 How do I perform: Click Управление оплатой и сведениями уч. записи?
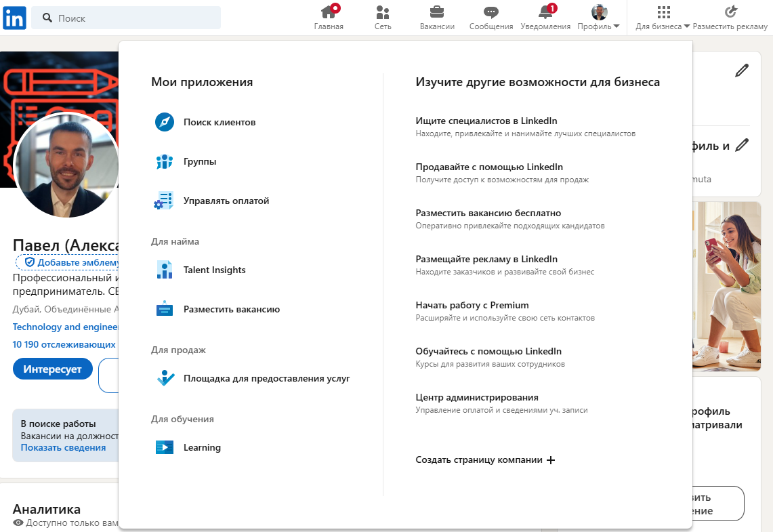[x=501, y=410]
